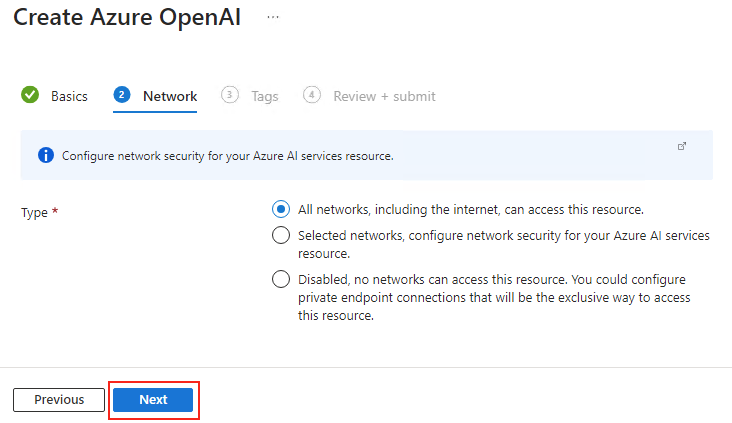
Task: Select the All networks radio option
Action: click(x=281, y=209)
